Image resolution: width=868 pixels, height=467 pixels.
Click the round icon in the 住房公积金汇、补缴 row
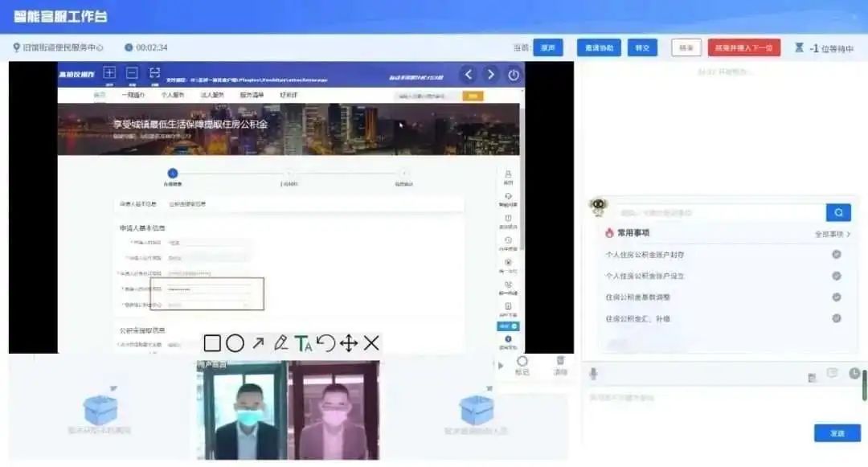coord(837,318)
